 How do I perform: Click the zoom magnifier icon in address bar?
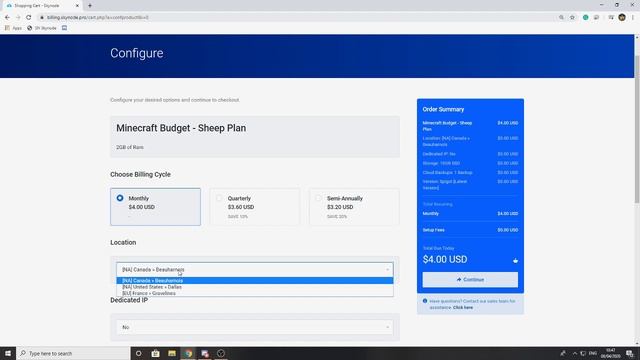point(561,18)
